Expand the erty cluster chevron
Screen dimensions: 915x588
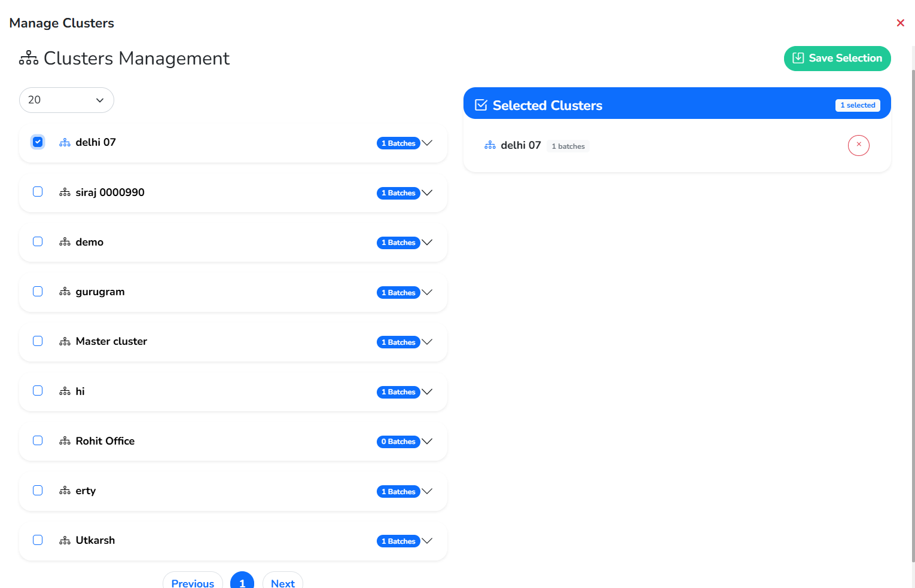click(x=427, y=491)
